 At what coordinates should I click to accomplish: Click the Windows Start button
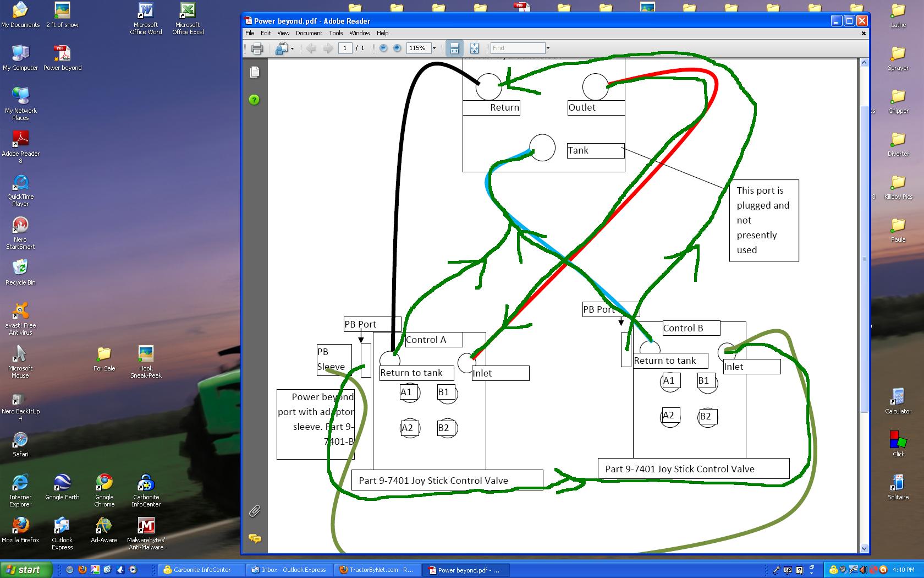26,570
